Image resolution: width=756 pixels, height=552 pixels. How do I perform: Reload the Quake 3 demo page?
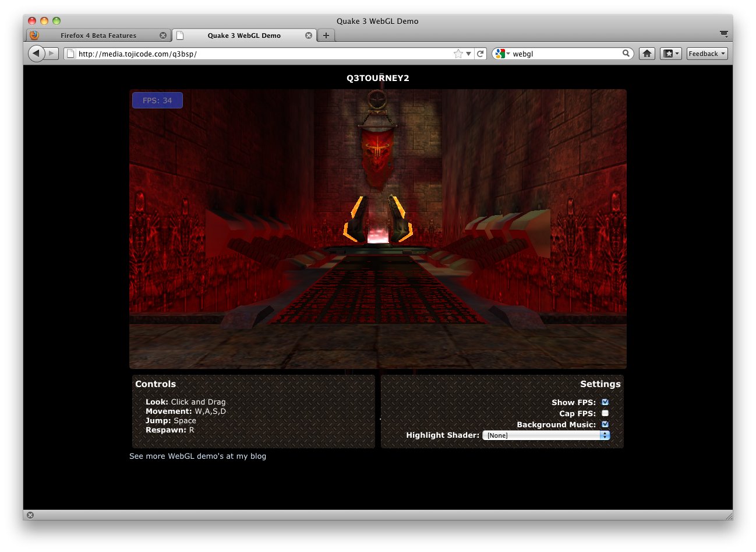coord(479,53)
